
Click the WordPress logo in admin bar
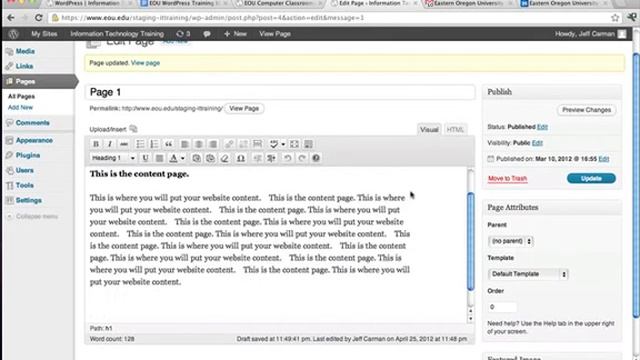click(13, 34)
